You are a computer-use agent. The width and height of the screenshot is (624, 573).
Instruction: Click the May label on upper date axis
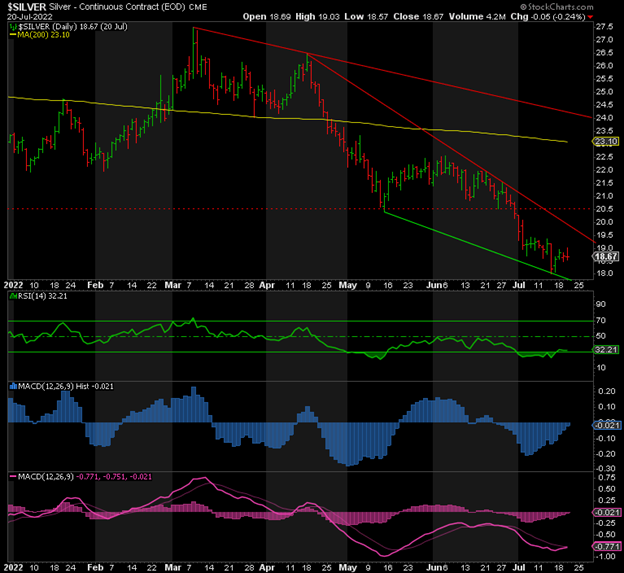tap(347, 285)
